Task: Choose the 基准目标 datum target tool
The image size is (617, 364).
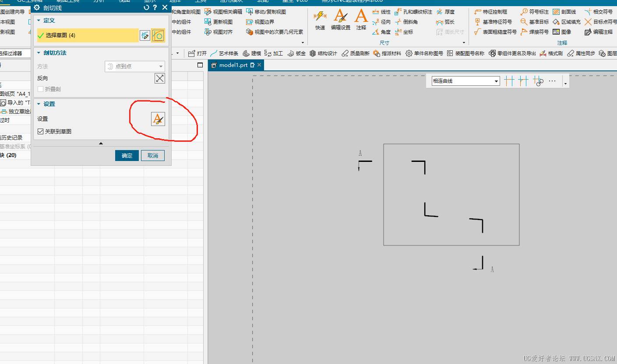Action: [x=535, y=22]
